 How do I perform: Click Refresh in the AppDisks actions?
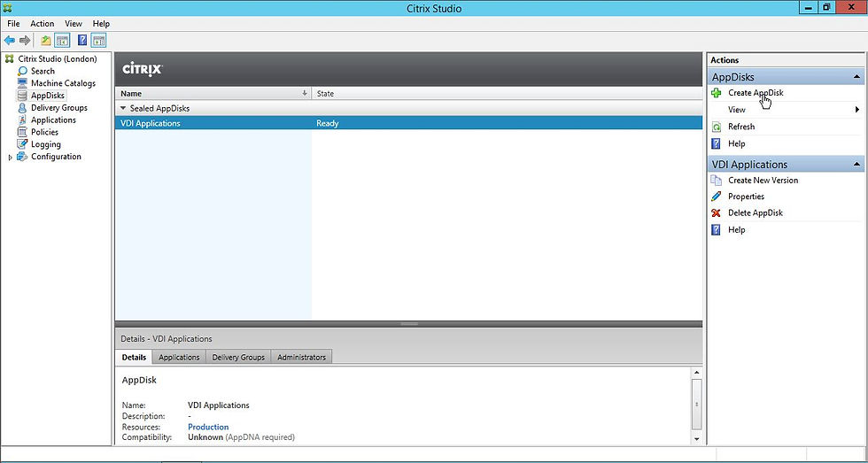click(x=741, y=127)
